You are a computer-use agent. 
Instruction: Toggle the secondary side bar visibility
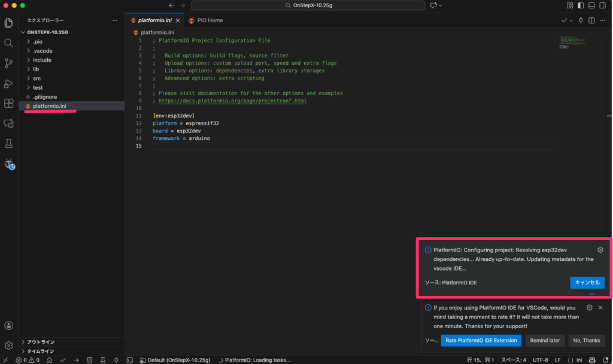[602, 5]
